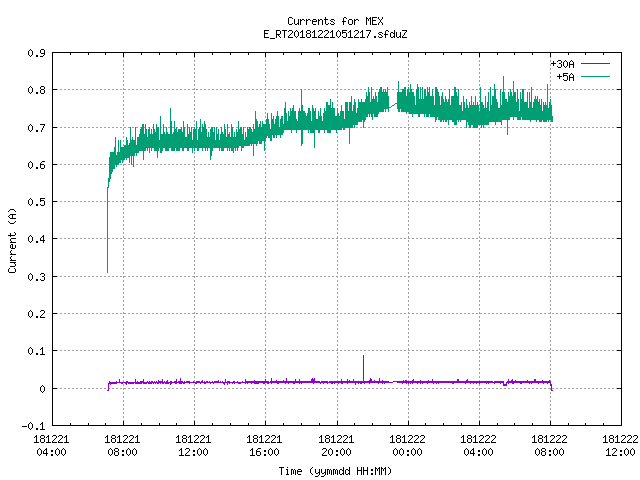Click the purple +30A current spike peak
The height and width of the screenshot is (480, 640).
coord(363,356)
